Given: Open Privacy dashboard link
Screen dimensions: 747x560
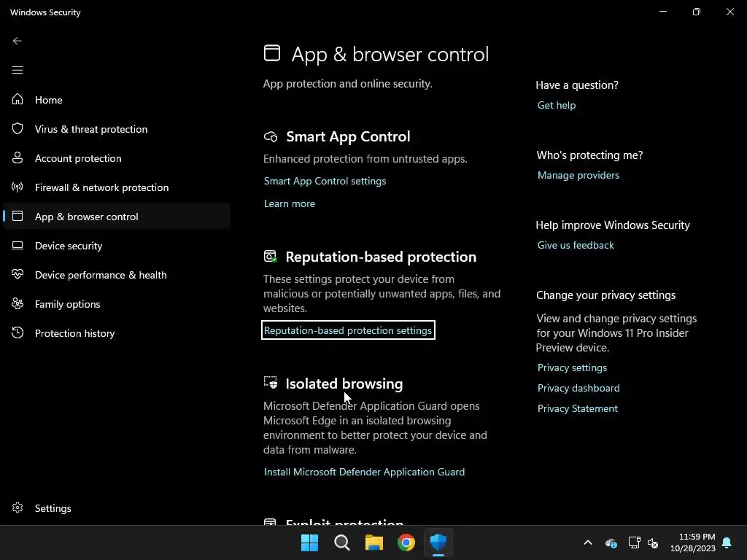Looking at the screenshot, I should (578, 388).
